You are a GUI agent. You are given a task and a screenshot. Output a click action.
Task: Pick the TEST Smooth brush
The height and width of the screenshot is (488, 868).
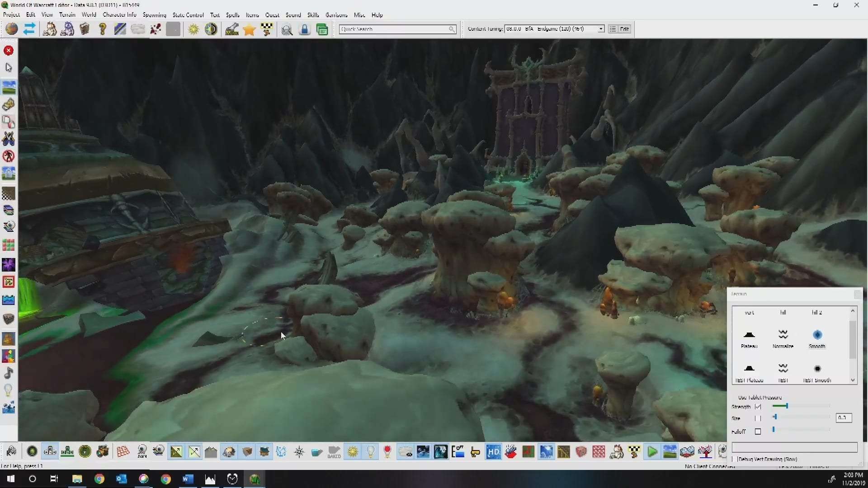(817, 369)
